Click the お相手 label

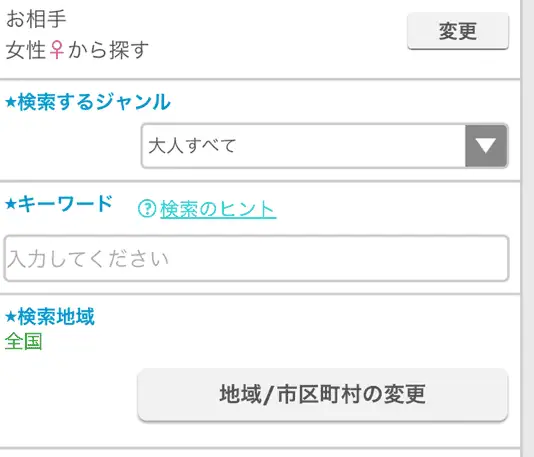[36, 19]
